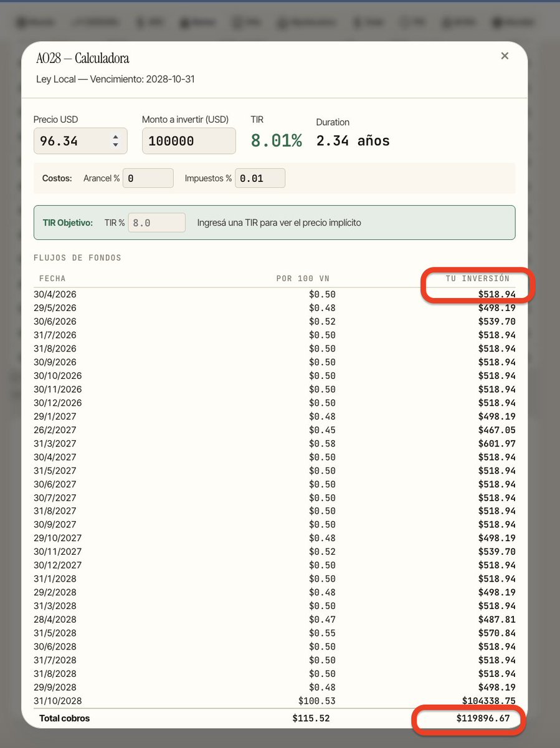Screen dimensions: 560x748
Task: Focus the Arancel % cost field
Action: pos(148,178)
